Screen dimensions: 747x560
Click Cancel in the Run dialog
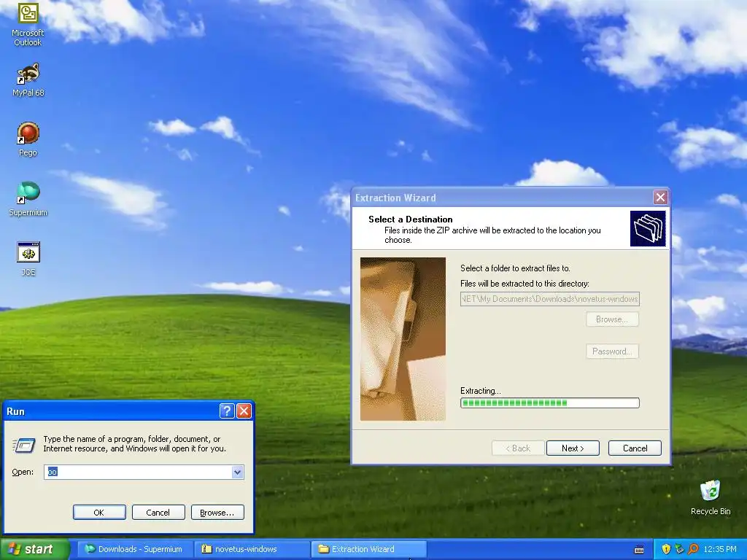tap(158, 513)
